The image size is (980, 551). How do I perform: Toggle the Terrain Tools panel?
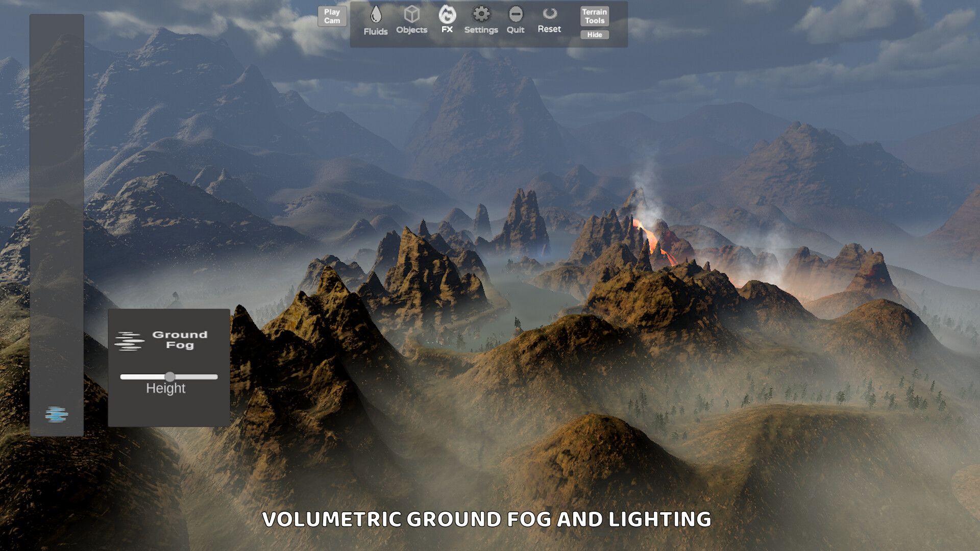coord(594,15)
